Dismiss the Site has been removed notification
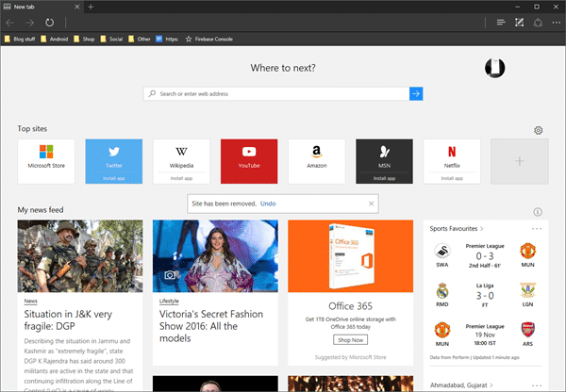 point(371,204)
